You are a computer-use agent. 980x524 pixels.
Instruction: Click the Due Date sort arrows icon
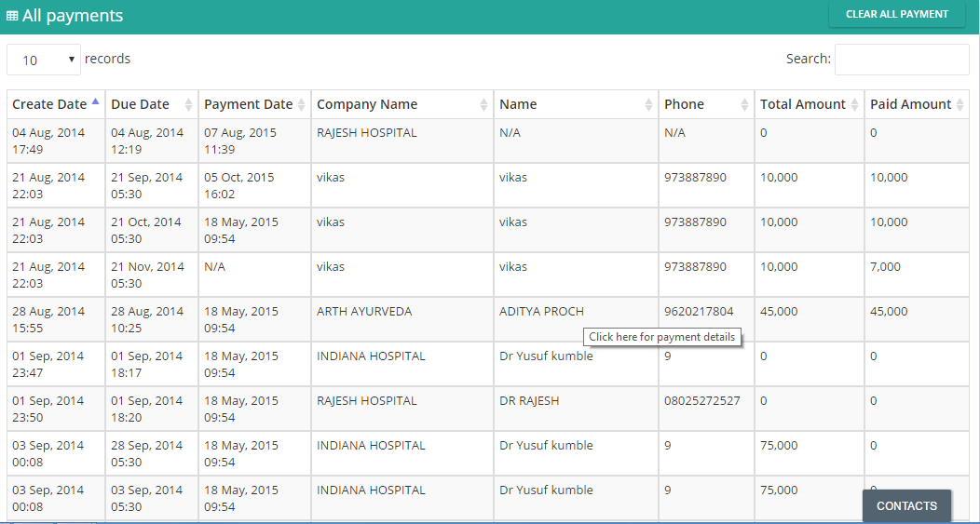coord(189,105)
